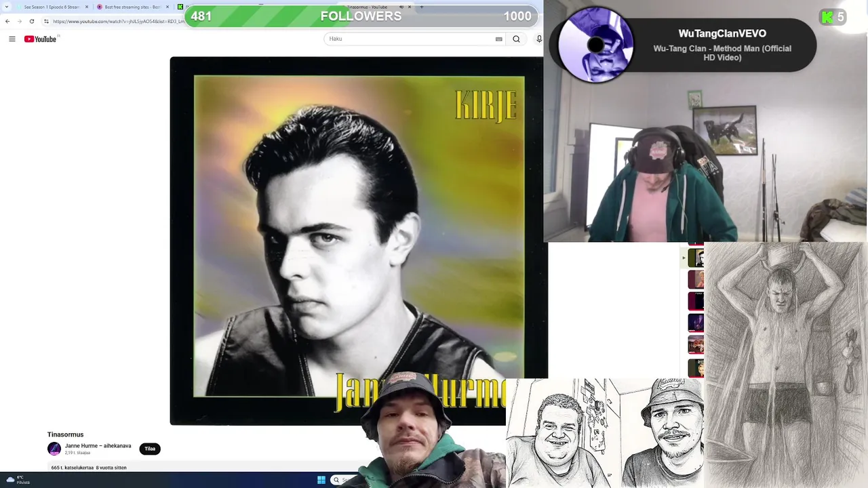Close the See Season 1 Episode tab
Image resolution: width=868 pixels, height=488 pixels.
pos(87,7)
